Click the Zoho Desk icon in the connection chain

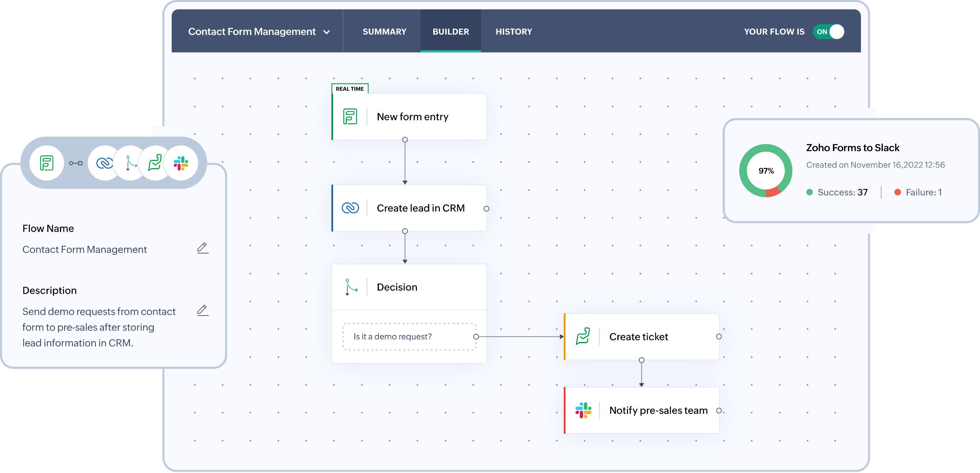155,163
